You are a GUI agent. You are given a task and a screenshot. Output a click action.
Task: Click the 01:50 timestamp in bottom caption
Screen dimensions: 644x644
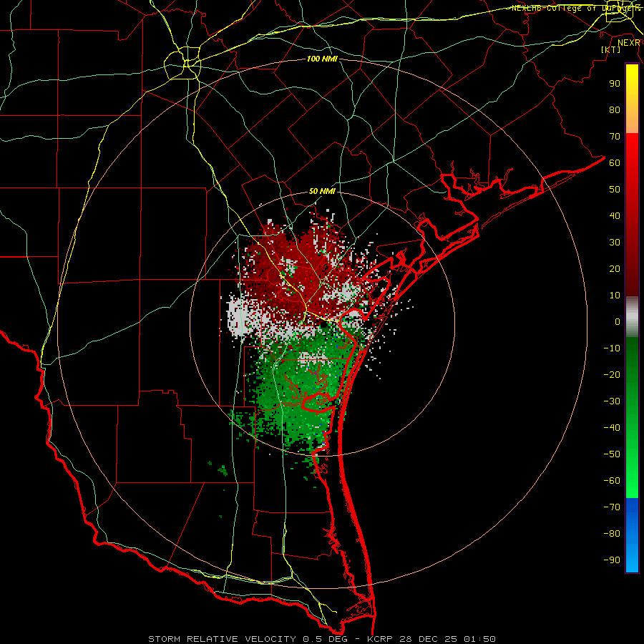coord(479,639)
